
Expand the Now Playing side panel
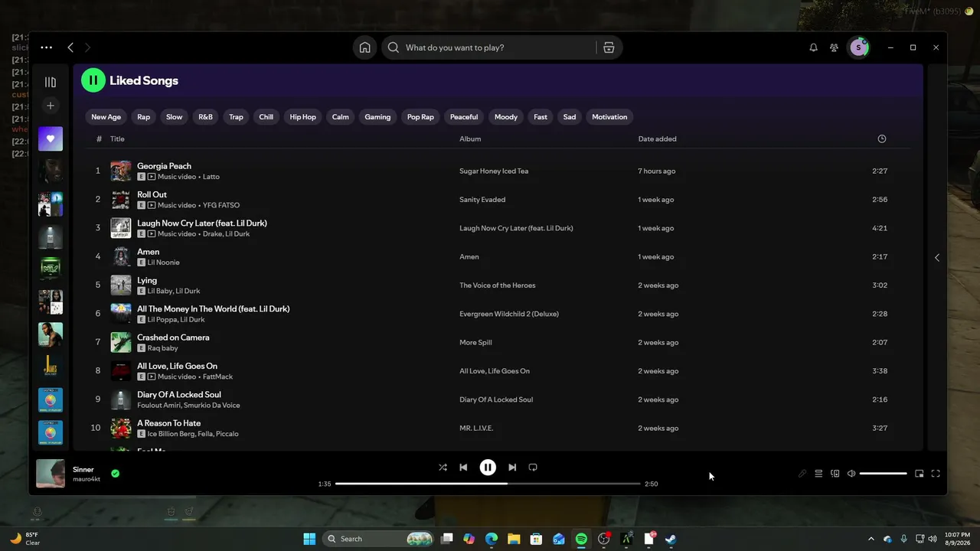pyautogui.click(x=937, y=258)
